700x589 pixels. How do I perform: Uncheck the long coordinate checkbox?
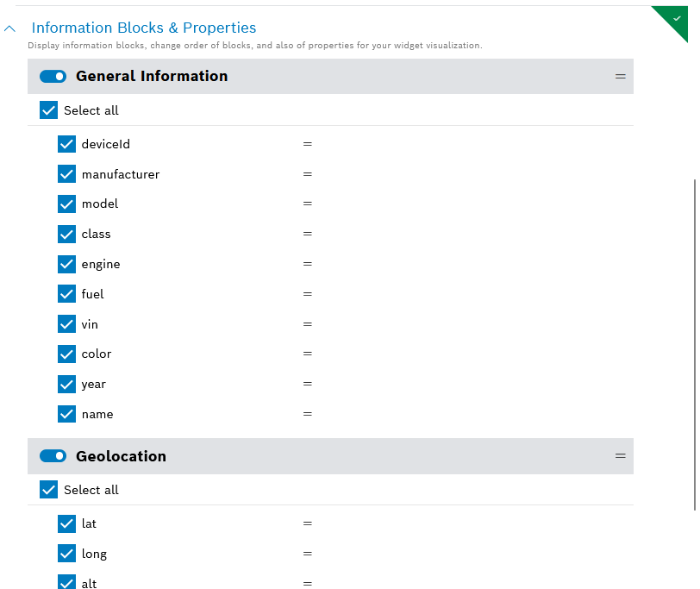point(67,554)
